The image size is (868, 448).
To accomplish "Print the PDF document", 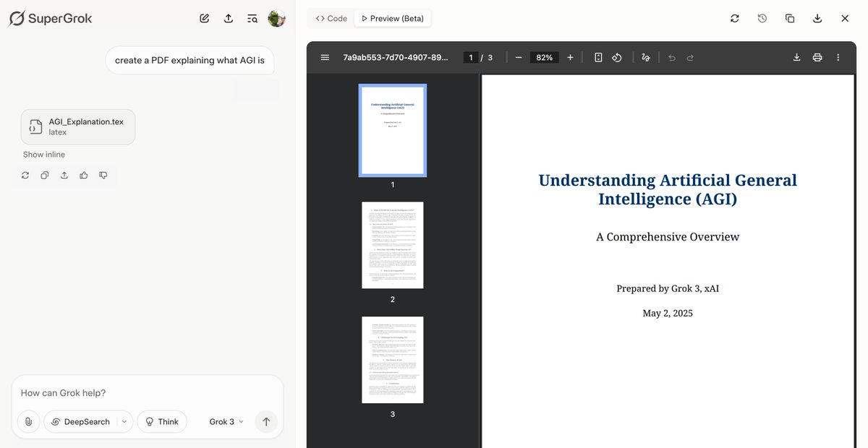I will point(817,57).
